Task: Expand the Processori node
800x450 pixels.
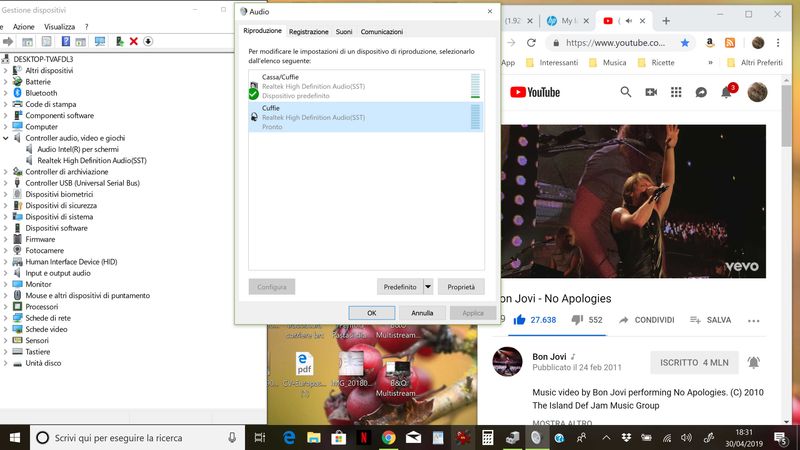Action: [6, 307]
